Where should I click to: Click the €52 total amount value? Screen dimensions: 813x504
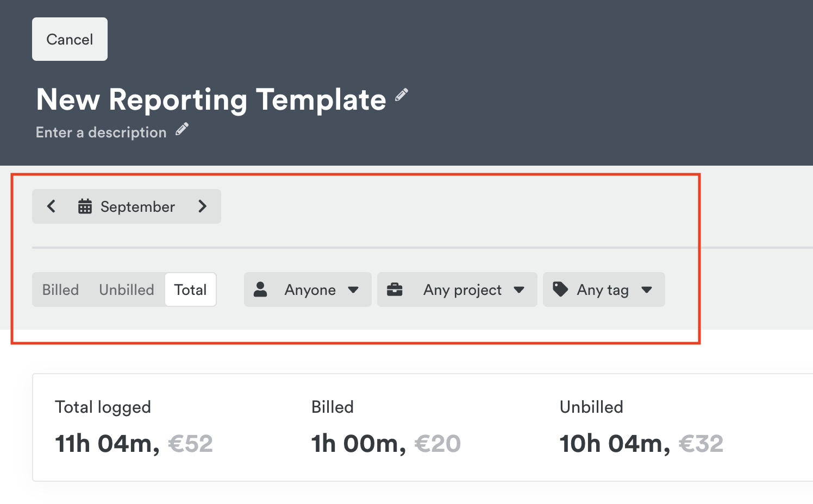coord(190,443)
